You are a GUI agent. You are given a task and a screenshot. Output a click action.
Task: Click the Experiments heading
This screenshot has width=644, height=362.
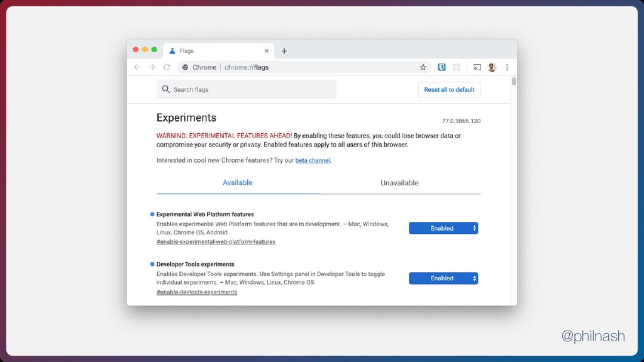coord(186,118)
